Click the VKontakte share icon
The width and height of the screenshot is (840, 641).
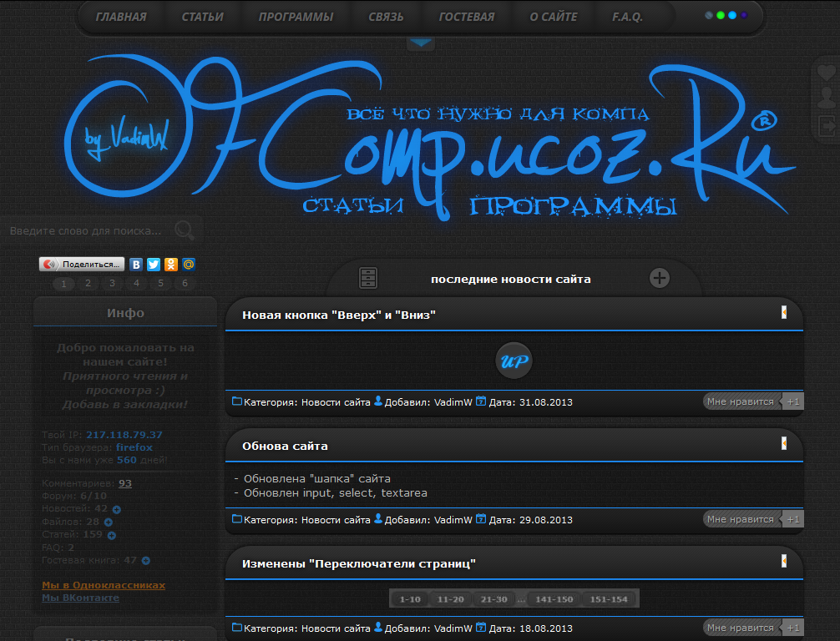click(136, 265)
